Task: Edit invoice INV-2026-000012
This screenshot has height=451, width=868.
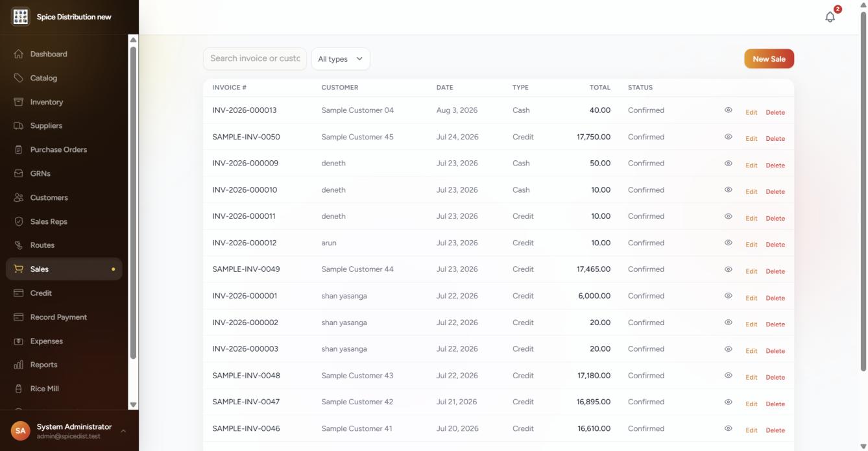Action: pos(751,245)
